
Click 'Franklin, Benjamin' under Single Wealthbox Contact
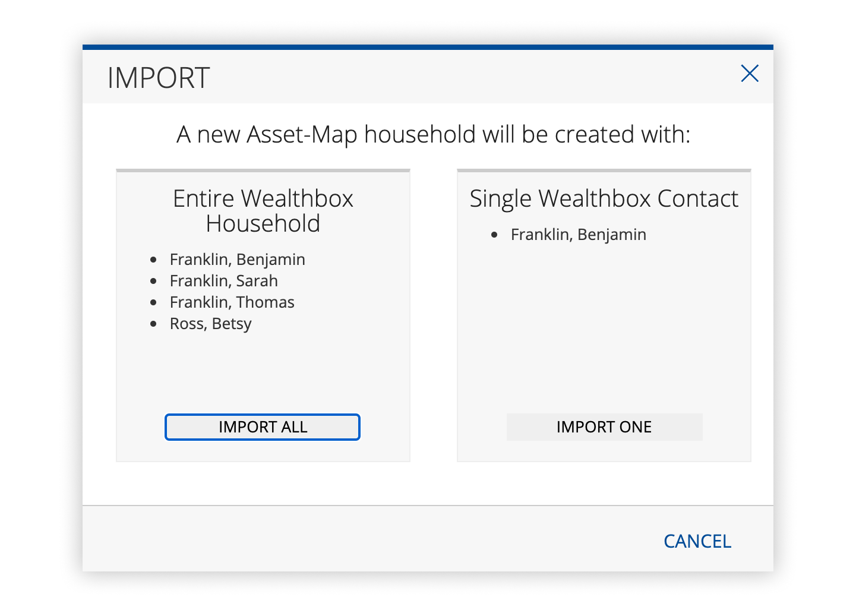click(579, 235)
